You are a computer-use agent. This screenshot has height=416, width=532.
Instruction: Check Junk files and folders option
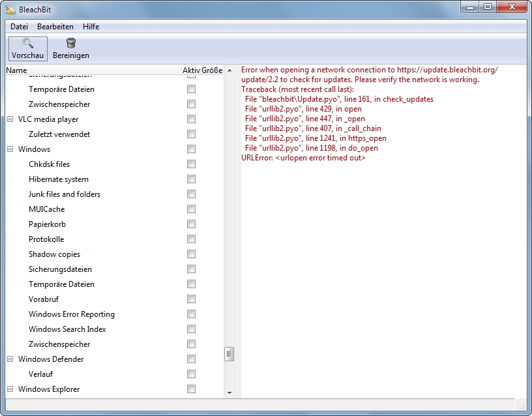[192, 194]
